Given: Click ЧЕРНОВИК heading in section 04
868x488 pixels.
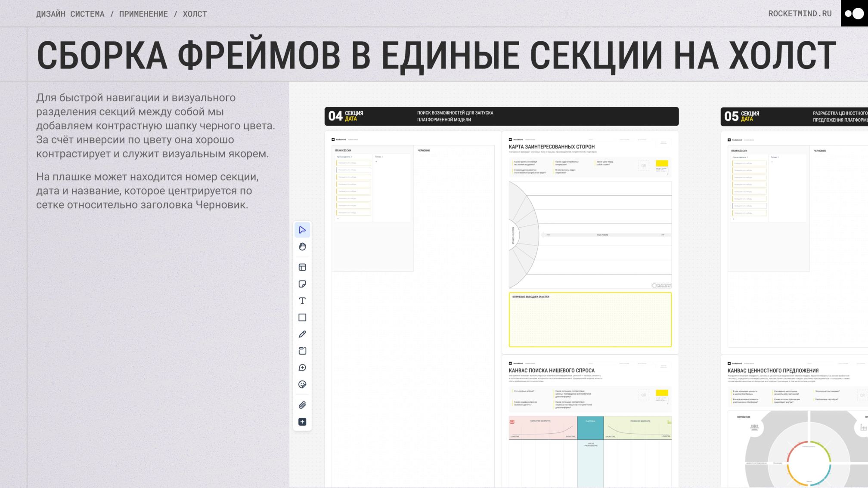Looking at the screenshot, I should pyautogui.click(x=424, y=151).
